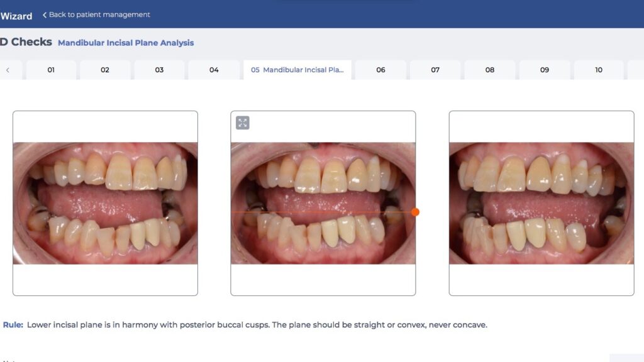This screenshot has width=644, height=362.
Task: Go to tab 06
Action: tap(380, 70)
